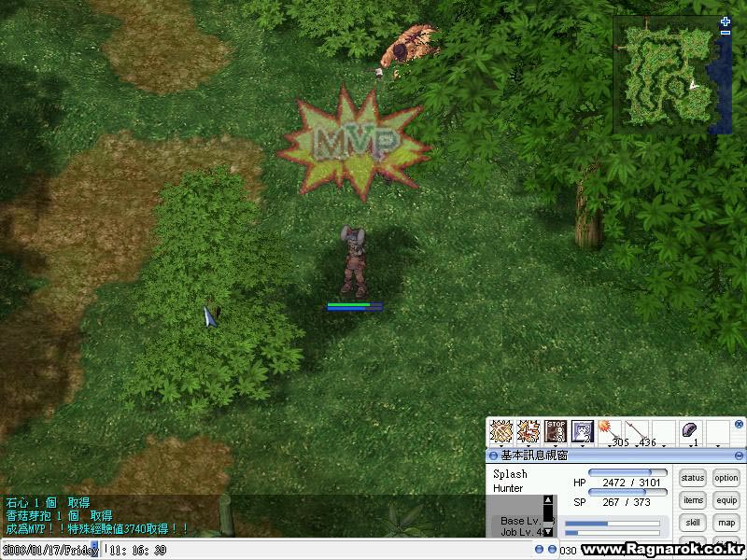This screenshot has width=747, height=560.
Task: Click the MVP experience 3740 chat message
Action: (97, 528)
